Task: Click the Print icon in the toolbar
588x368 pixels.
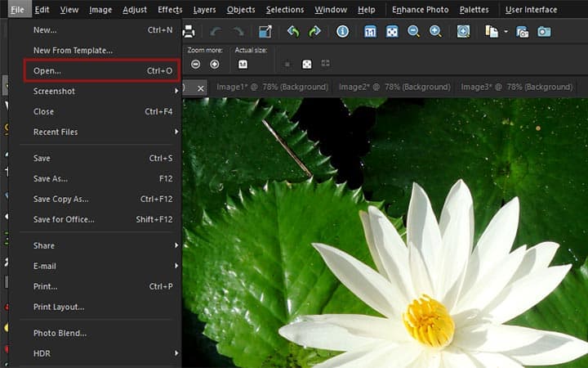Action: tap(189, 32)
